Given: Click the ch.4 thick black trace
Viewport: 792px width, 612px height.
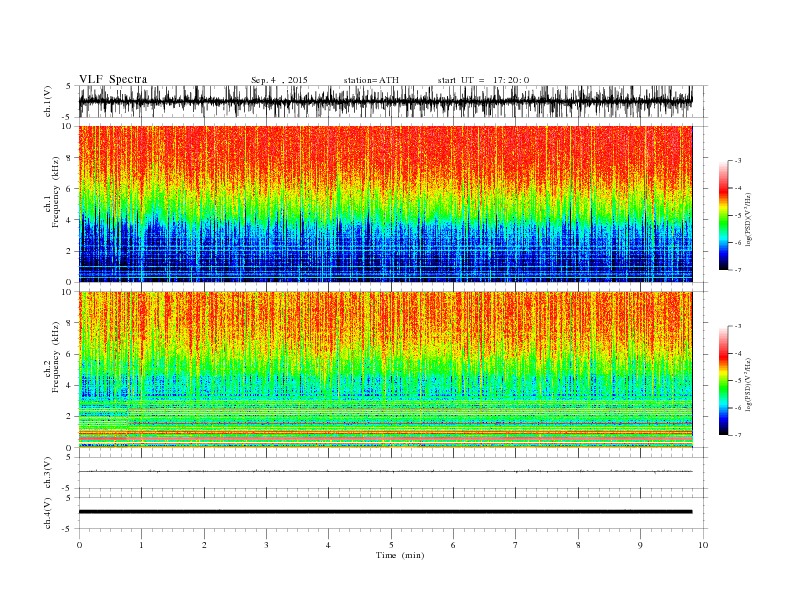Looking at the screenshot, I should coord(386,512).
